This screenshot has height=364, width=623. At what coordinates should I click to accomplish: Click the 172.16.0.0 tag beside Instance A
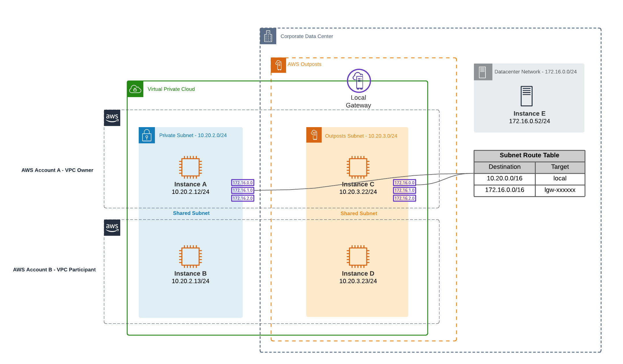[243, 183]
